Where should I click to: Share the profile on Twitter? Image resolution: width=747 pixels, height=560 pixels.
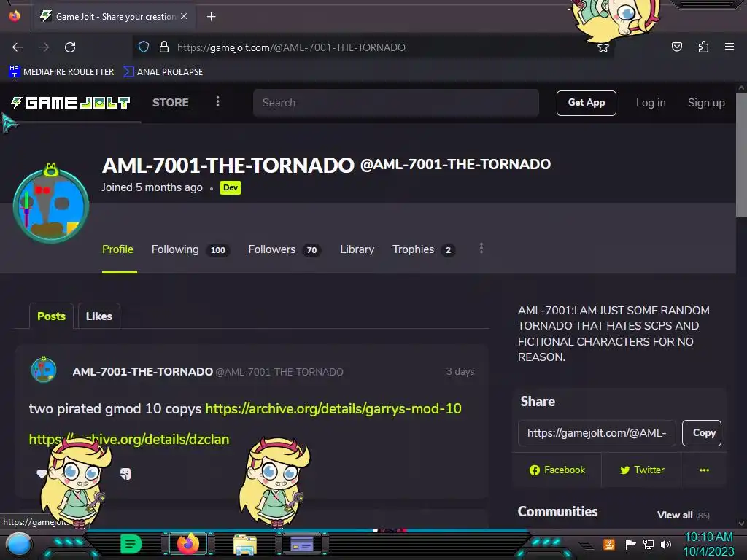pyautogui.click(x=642, y=470)
